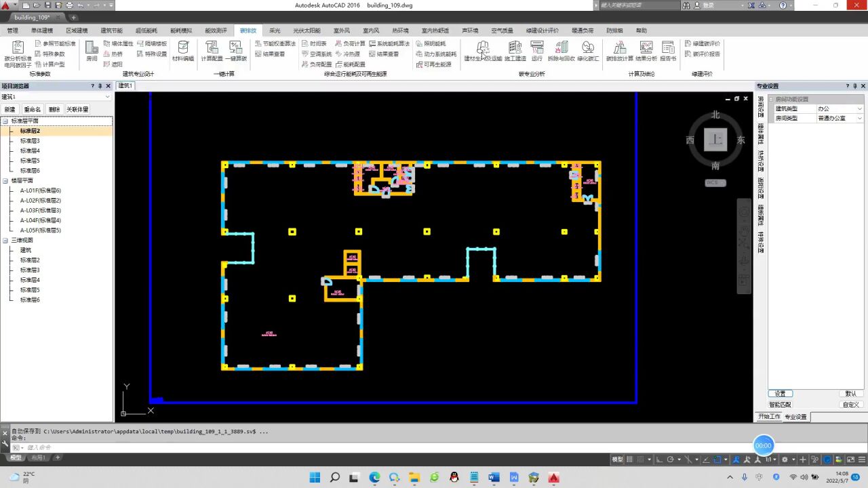Collapse the 标准层平面 tree node

[5, 121]
